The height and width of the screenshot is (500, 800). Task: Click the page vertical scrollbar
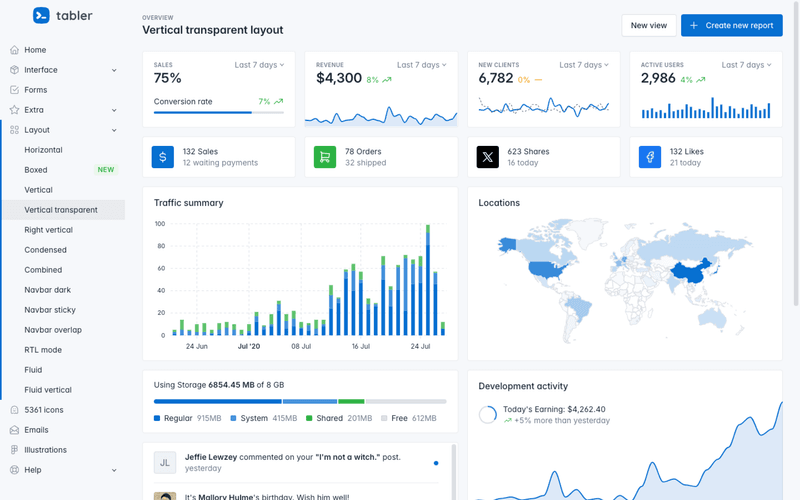796,153
